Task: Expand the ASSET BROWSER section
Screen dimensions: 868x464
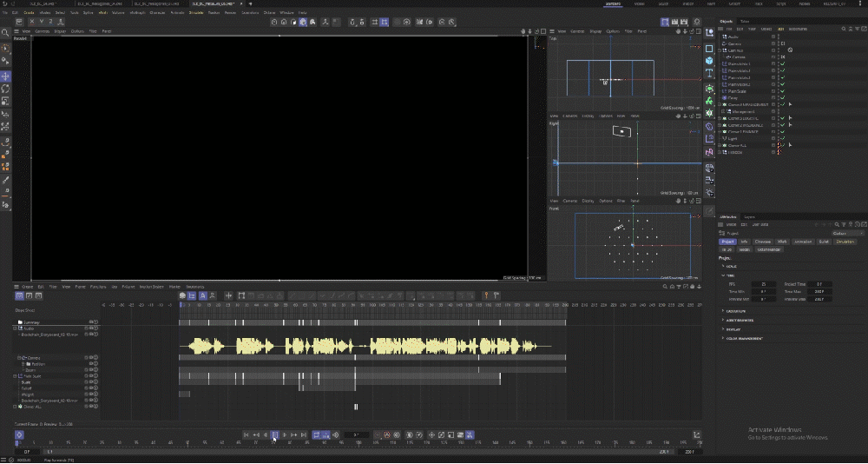Action: point(723,320)
